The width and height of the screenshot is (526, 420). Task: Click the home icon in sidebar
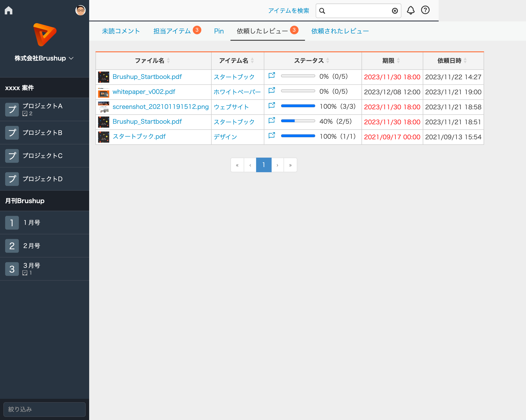pyautogui.click(x=9, y=10)
